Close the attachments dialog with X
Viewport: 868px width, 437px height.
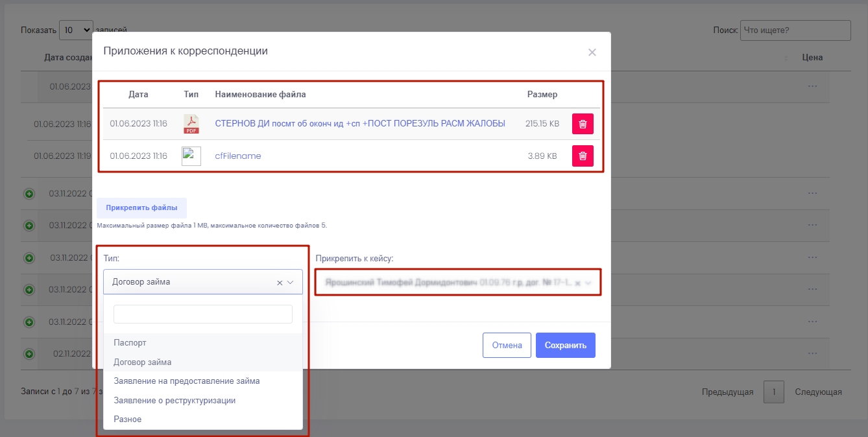[592, 53]
